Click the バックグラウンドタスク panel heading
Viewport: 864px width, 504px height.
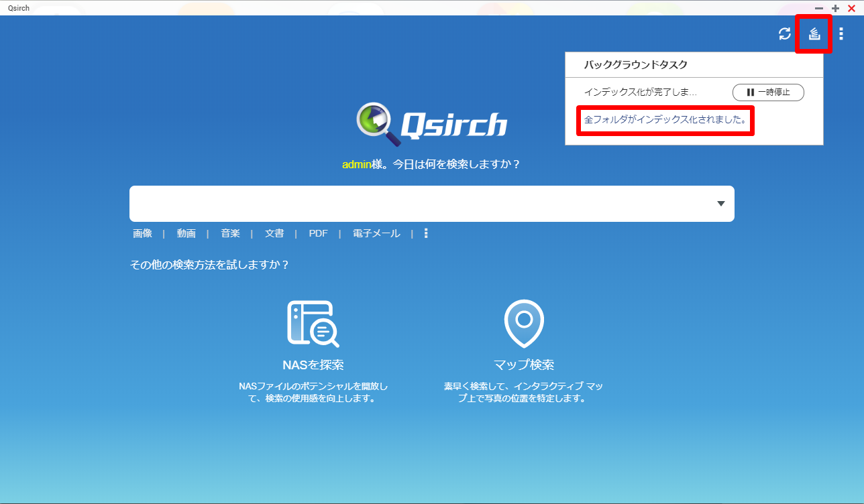click(x=636, y=65)
